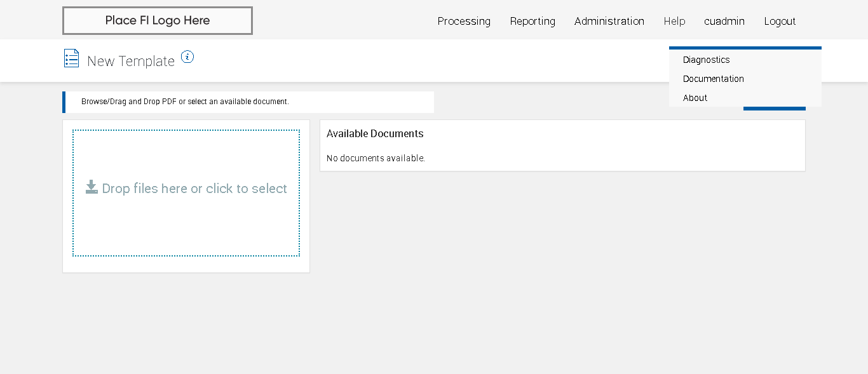This screenshot has height=374, width=868.
Task: Expand the cuadmin user menu
Action: (x=724, y=21)
